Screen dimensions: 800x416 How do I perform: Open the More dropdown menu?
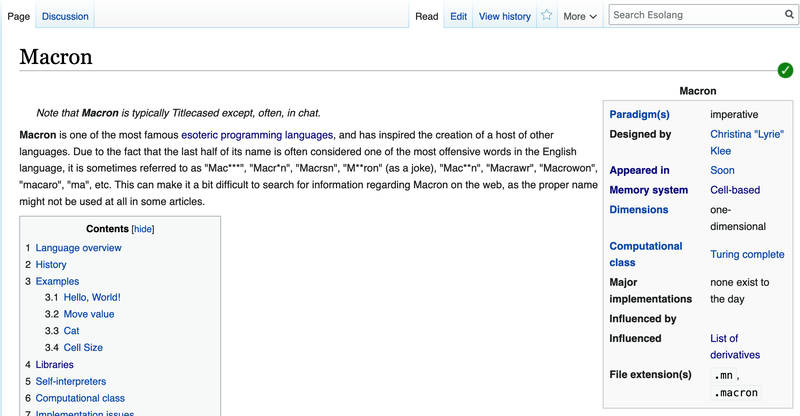click(x=580, y=16)
